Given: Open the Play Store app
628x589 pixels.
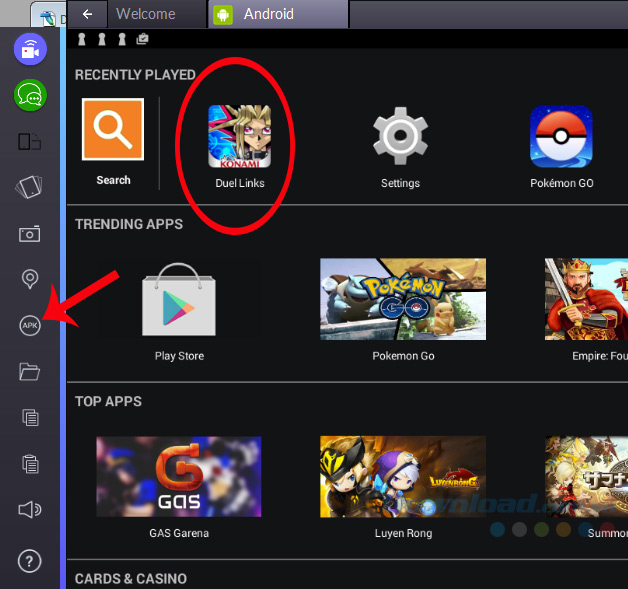Looking at the screenshot, I should point(179,300).
